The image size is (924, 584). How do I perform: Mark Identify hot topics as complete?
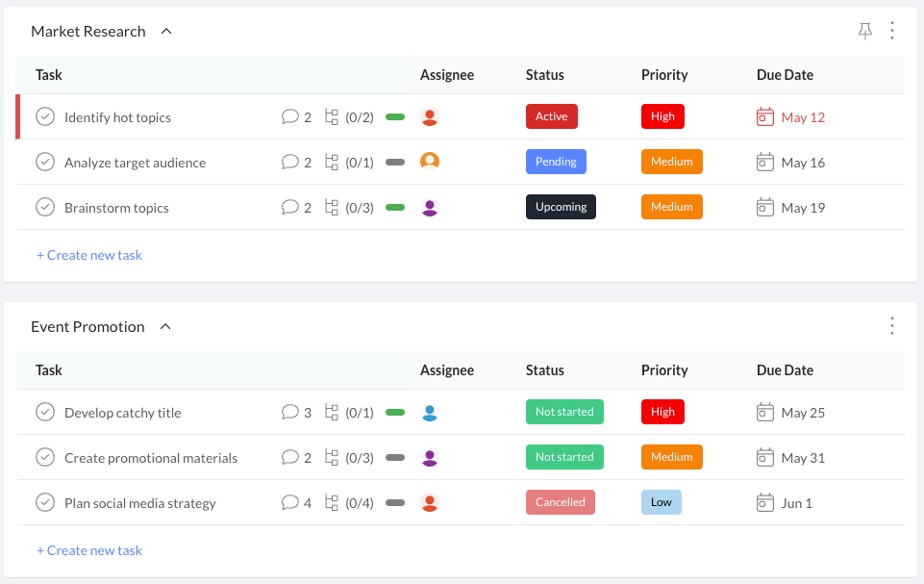point(45,116)
